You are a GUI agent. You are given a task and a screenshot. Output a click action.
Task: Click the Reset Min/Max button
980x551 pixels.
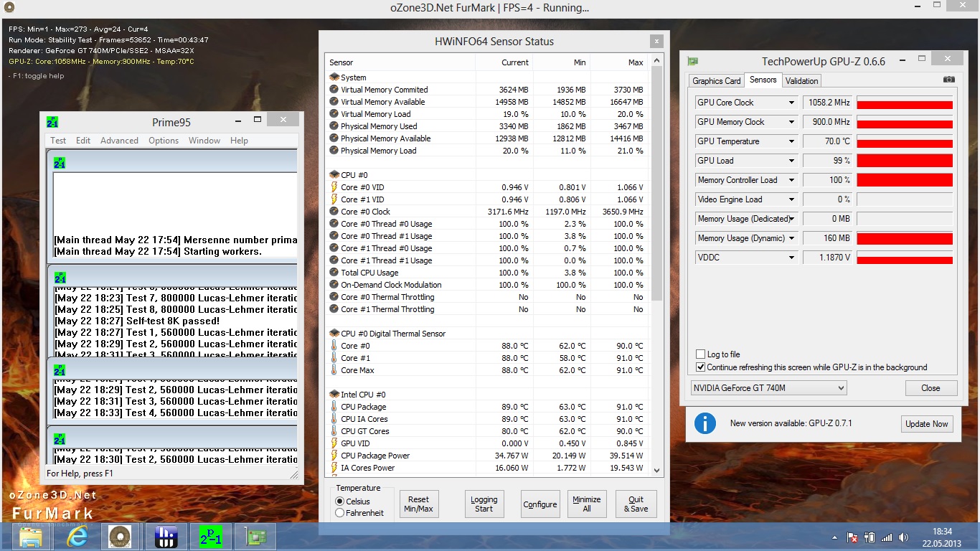pos(418,504)
